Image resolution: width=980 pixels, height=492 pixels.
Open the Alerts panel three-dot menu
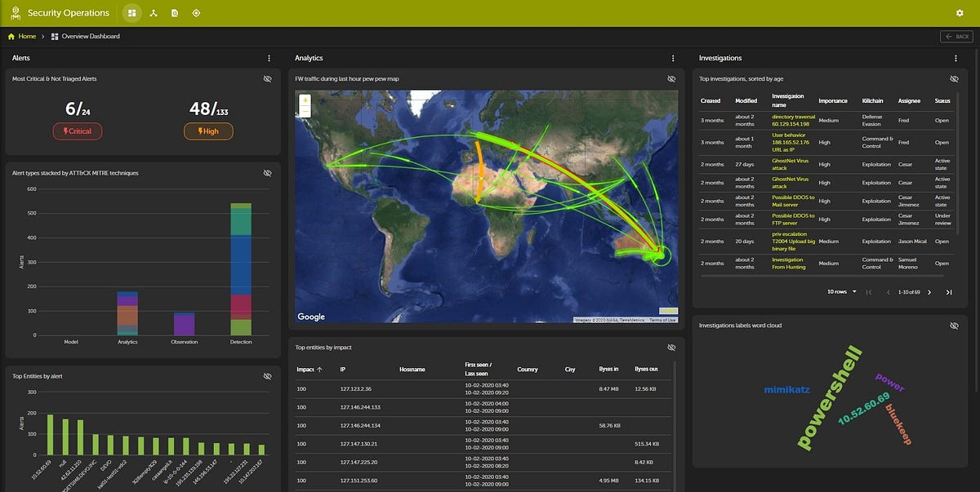click(269, 58)
